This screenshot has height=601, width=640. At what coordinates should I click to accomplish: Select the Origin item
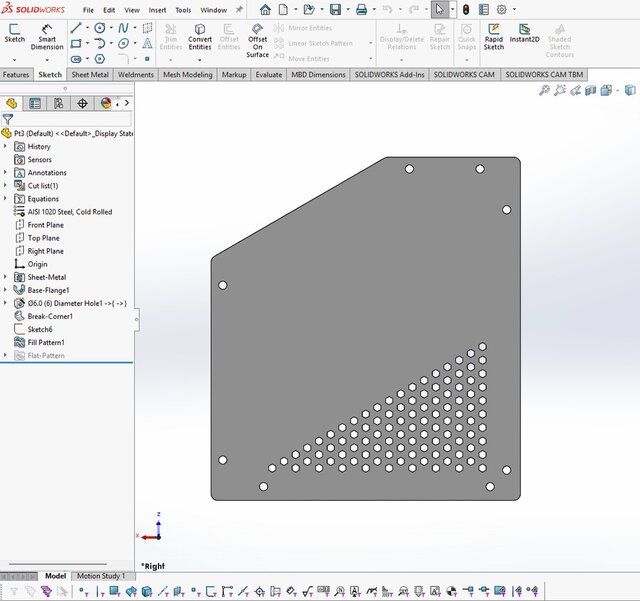[37, 264]
